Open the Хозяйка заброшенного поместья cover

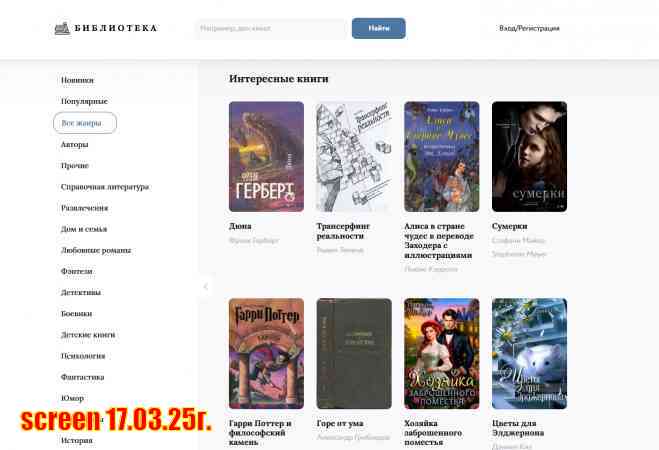(x=442, y=353)
